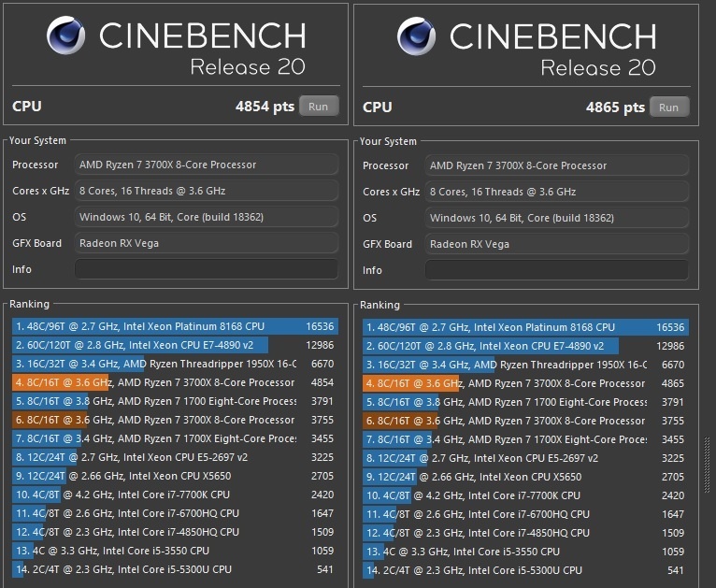Select Core i5-5300U ranking row, left window

point(175,569)
